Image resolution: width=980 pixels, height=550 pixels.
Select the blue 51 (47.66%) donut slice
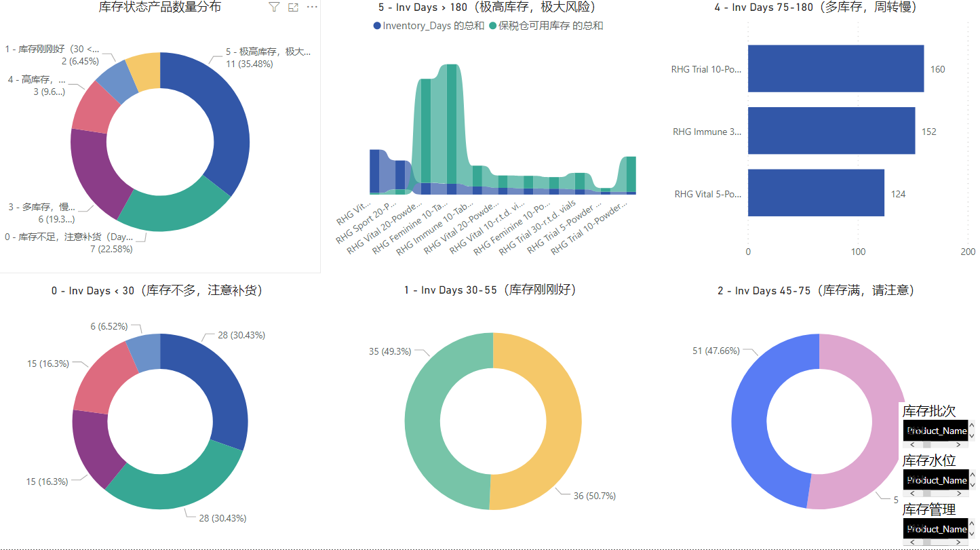tap(751, 420)
